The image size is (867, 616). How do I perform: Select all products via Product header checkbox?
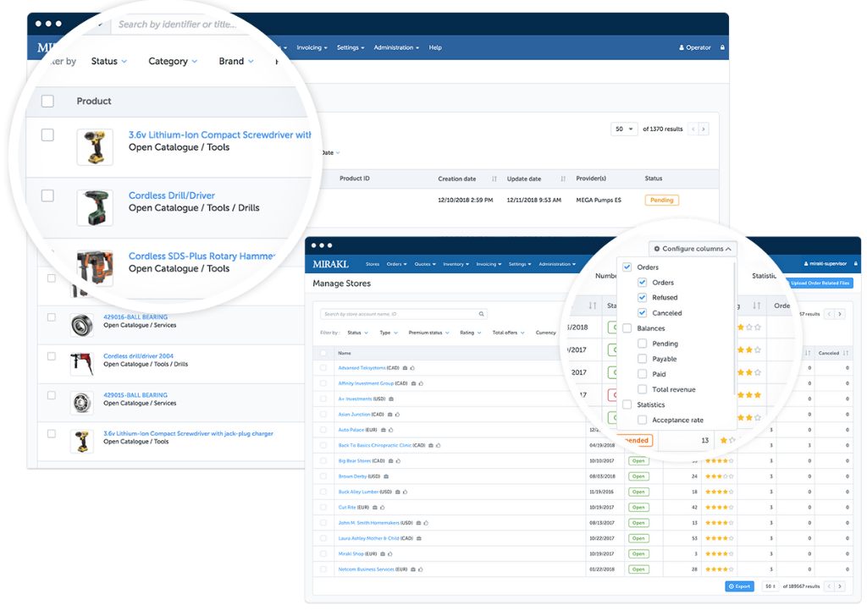pyautogui.click(x=47, y=101)
